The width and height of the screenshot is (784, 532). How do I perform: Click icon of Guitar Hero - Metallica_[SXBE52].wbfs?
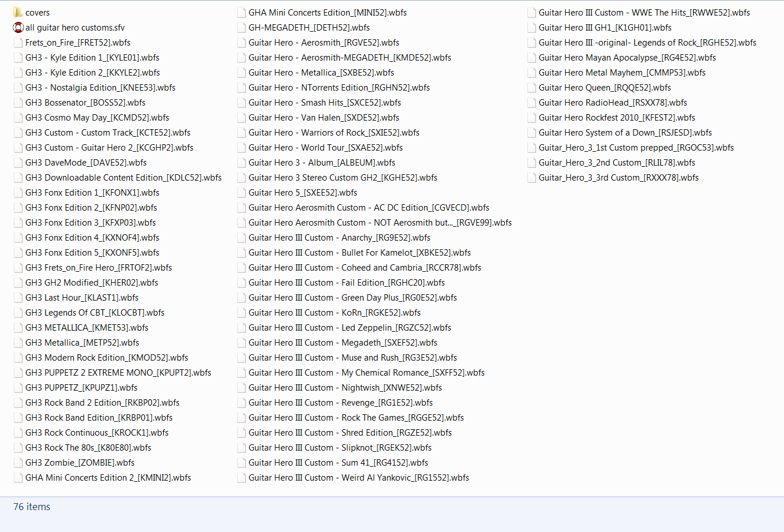click(x=242, y=72)
